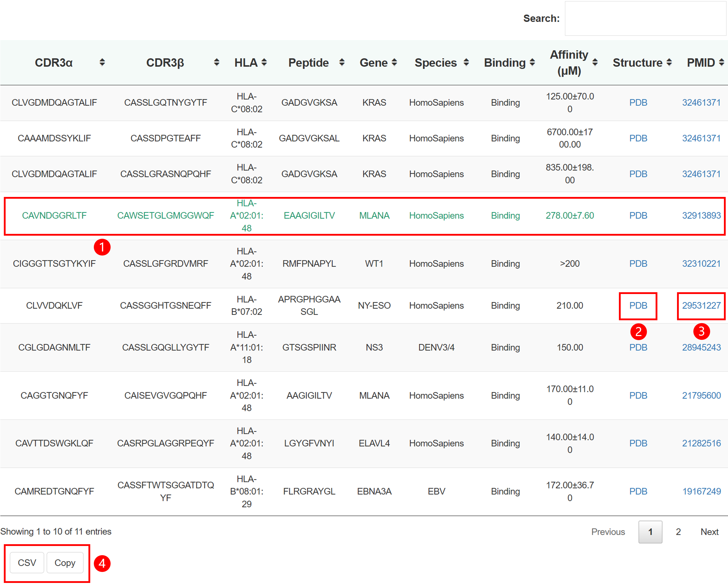
Task: Sort table by CDR3α column arrows
Action: pyautogui.click(x=102, y=63)
